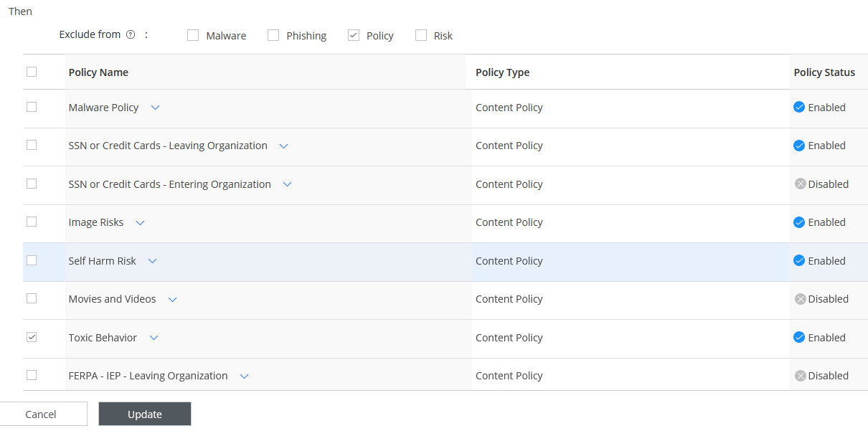Uncheck the Policy exclusion checkbox

[x=353, y=35]
